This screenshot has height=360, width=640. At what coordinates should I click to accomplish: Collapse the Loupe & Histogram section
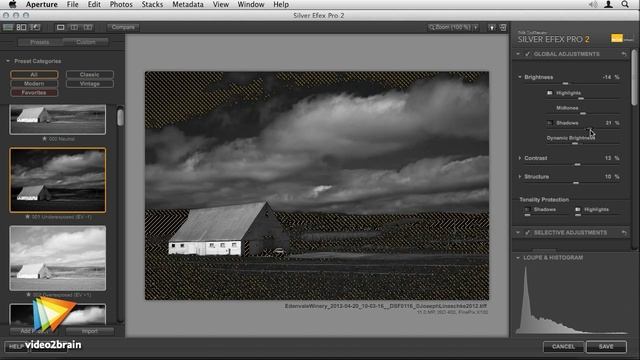pos(518,258)
